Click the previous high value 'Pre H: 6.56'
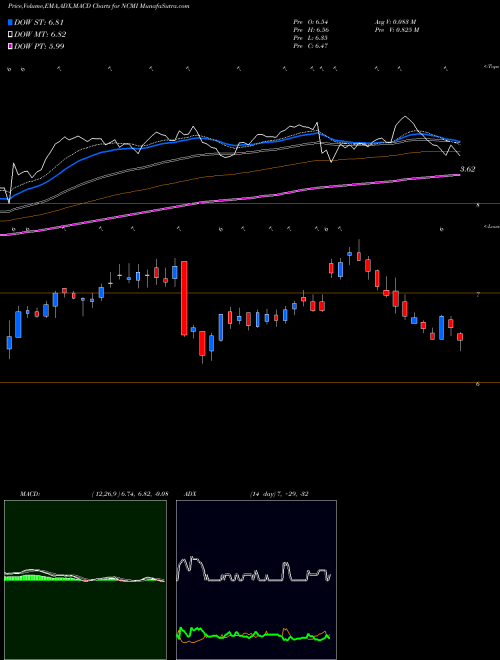Viewport: 500px width, 660px height. tap(311, 30)
